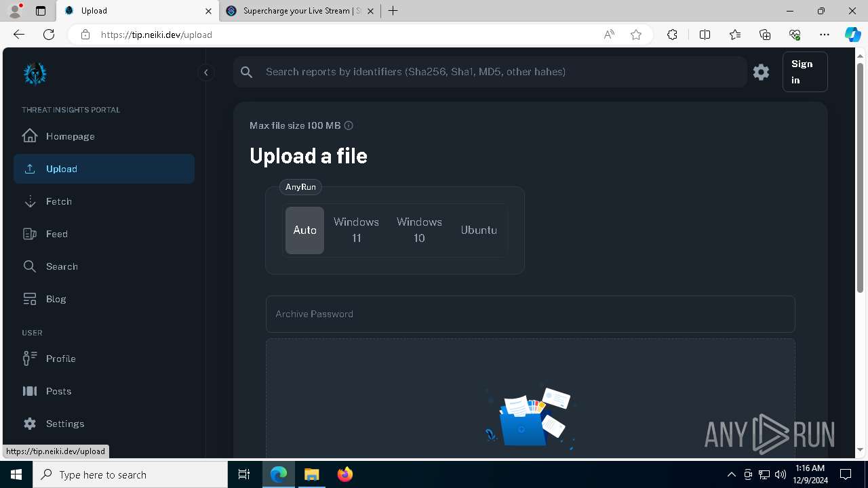This screenshot has width=868, height=488.
Task: Click the Homepage house icon
Action: tap(30, 136)
